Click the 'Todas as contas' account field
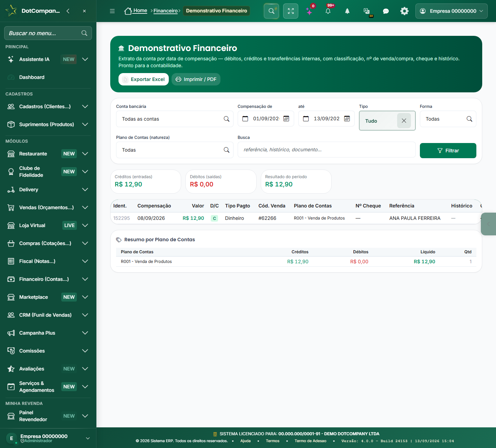 175,119
